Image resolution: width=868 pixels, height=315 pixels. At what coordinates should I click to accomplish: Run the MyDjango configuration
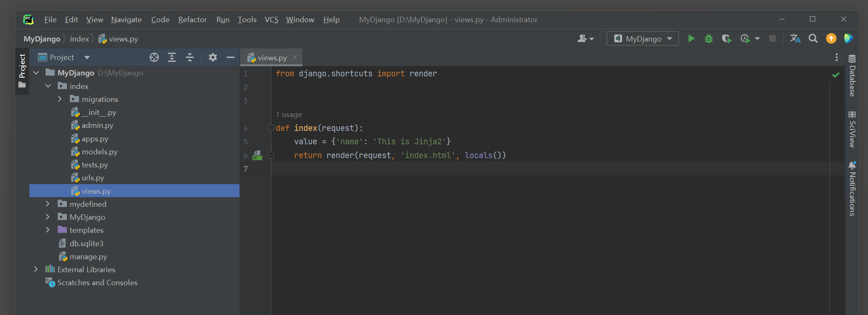click(691, 39)
